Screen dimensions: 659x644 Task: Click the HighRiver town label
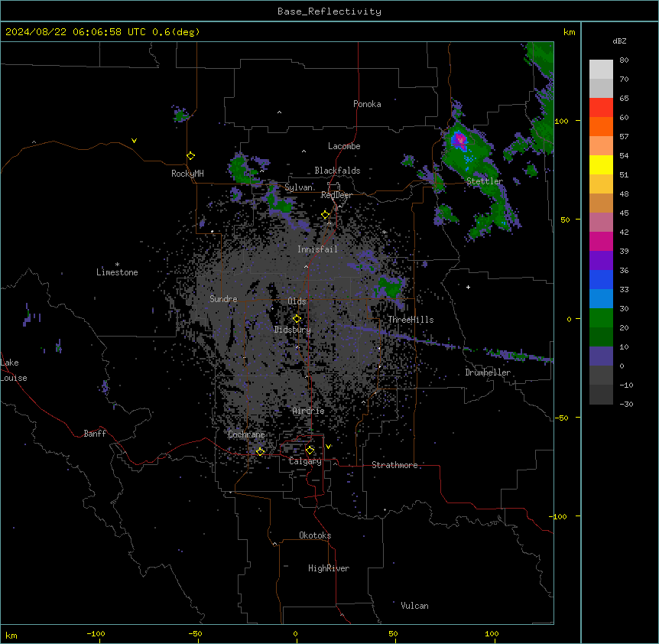click(329, 568)
